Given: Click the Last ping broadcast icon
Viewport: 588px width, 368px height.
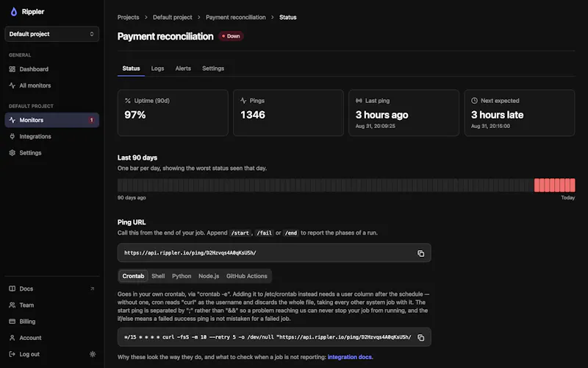Looking at the screenshot, I should (x=359, y=101).
